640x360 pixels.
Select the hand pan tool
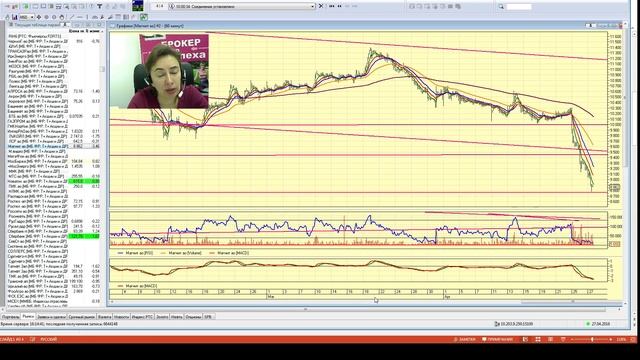(x=62, y=17)
